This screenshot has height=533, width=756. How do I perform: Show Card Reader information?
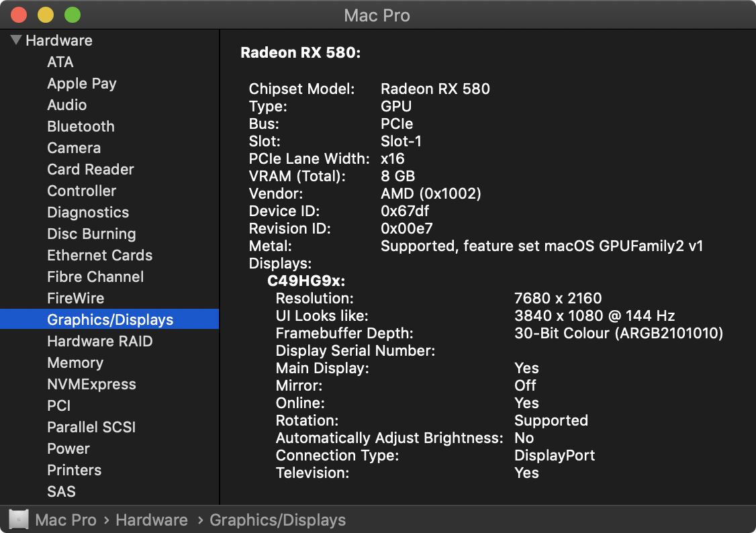pos(90,169)
